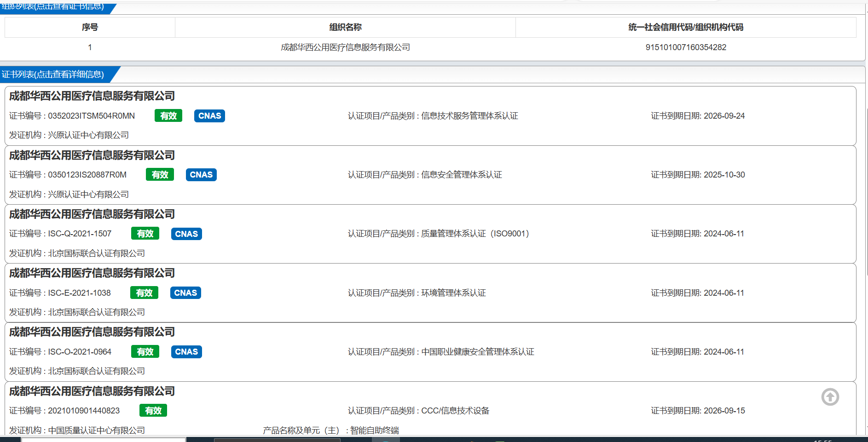
Task: Open certificate title for CCC/信息技术设备 card
Action: 92,391
